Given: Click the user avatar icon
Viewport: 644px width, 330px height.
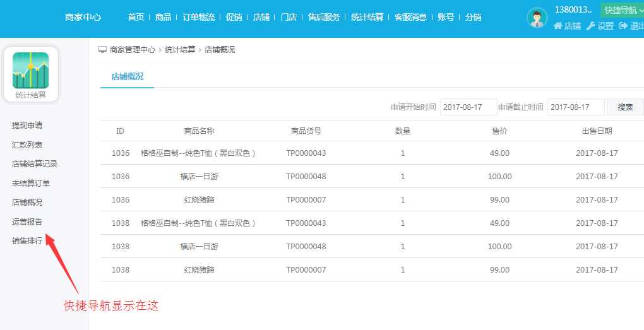Looking at the screenshot, I should (537, 18).
